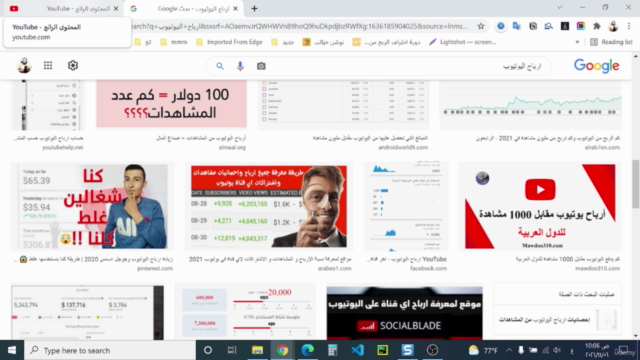Viewport: 640px width, 360px height.
Task: Open the $65.39 earnings thumbnail result
Action: (x=92, y=206)
